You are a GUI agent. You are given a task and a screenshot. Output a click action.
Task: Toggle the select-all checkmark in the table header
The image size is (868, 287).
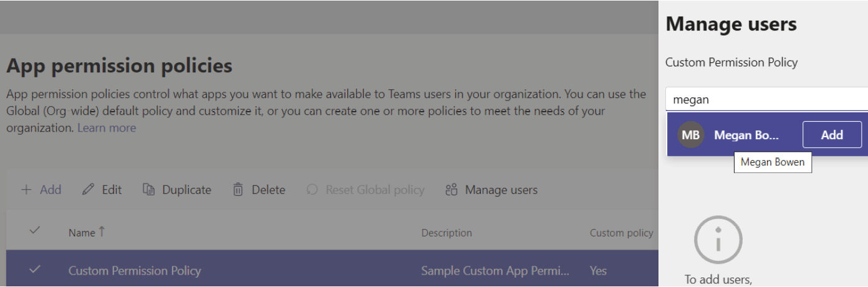point(35,231)
